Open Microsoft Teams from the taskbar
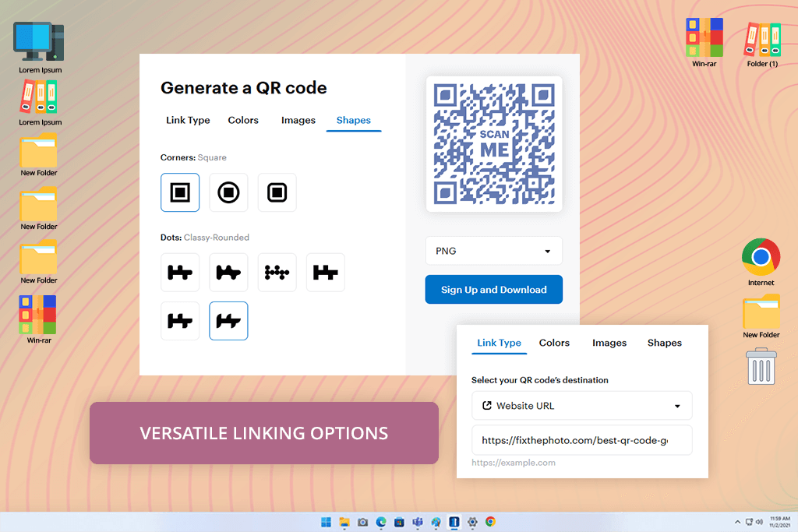Viewport: 798px width, 532px height. (x=418, y=522)
